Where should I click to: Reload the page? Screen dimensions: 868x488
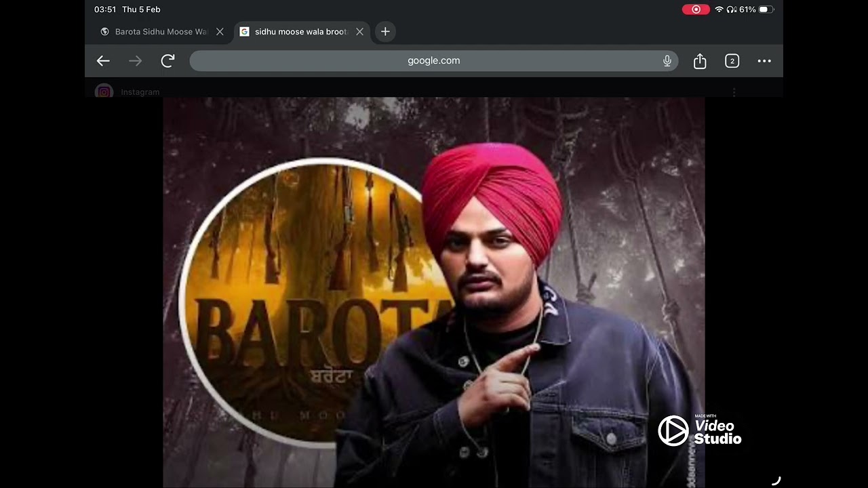pyautogui.click(x=168, y=61)
